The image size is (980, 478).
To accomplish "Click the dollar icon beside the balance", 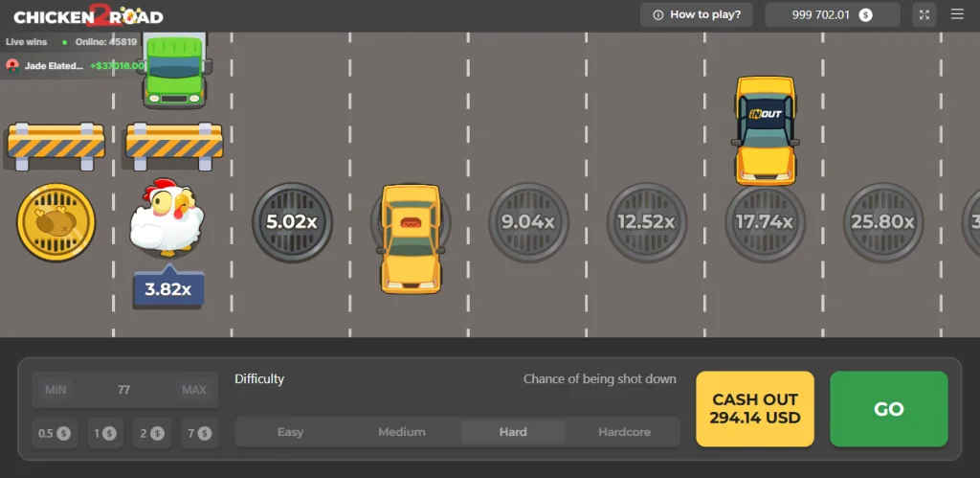I will [x=865, y=15].
